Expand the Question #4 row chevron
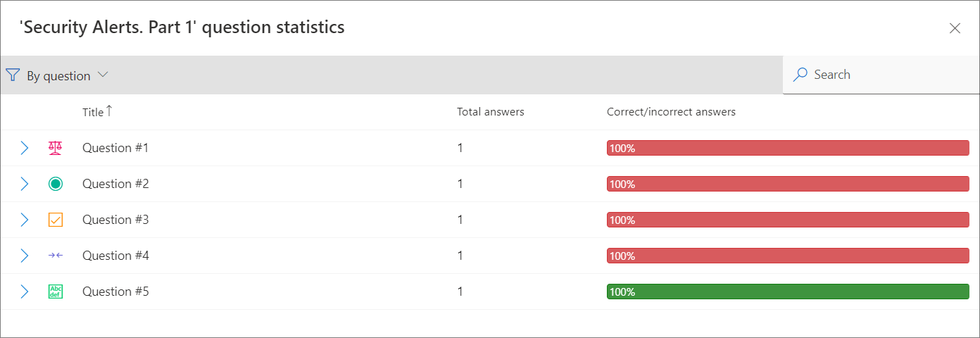Image resolution: width=980 pixels, height=338 pixels. coord(24,256)
